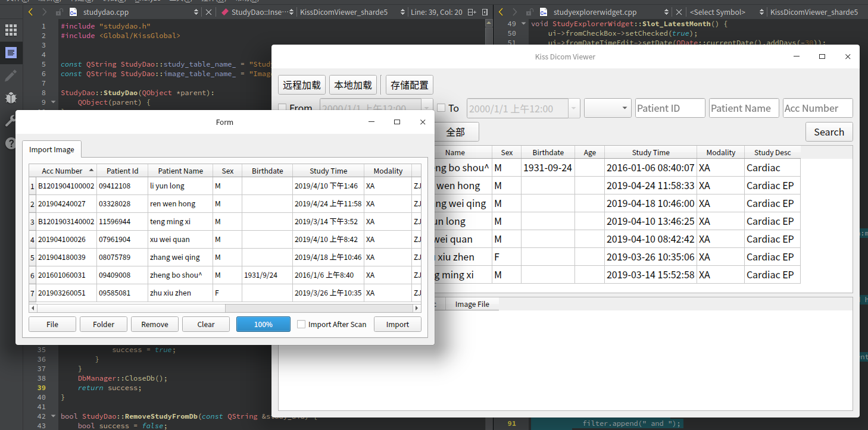Check the From date filter checkbox

pyautogui.click(x=282, y=108)
